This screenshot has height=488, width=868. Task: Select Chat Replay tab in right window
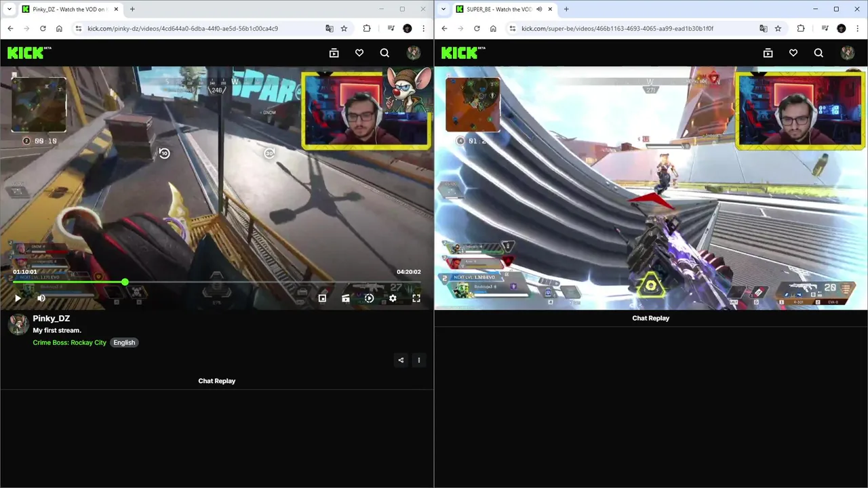click(651, 318)
